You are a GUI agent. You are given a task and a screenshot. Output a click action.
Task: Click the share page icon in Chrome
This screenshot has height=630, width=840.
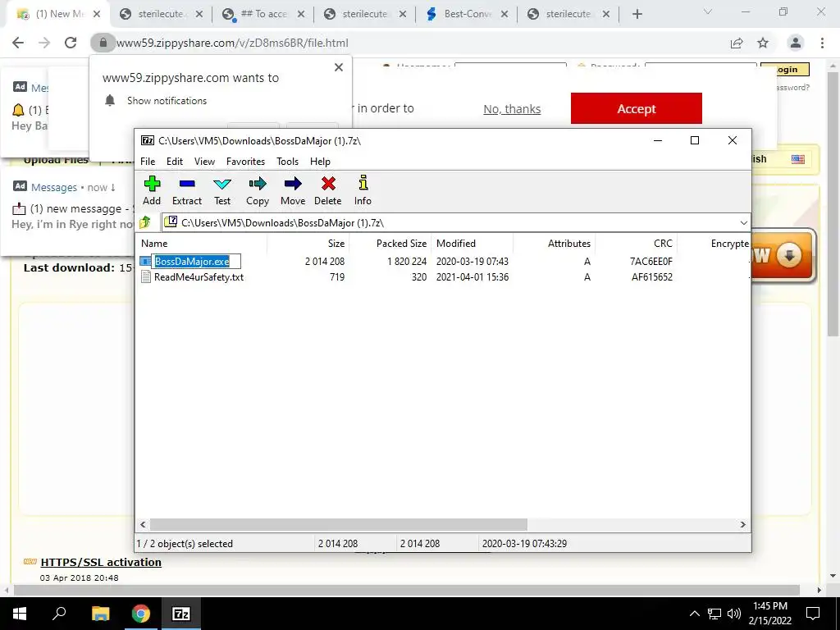(737, 43)
